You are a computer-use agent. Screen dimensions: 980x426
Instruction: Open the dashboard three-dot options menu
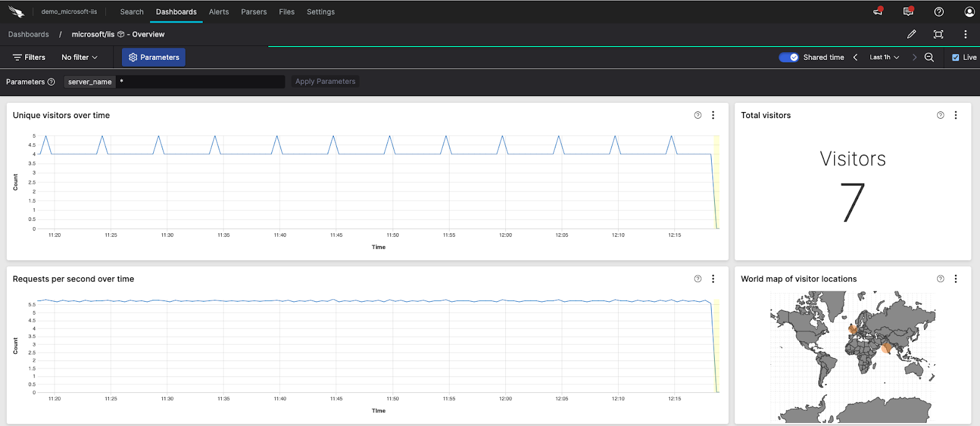pyautogui.click(x=965, y=34)
